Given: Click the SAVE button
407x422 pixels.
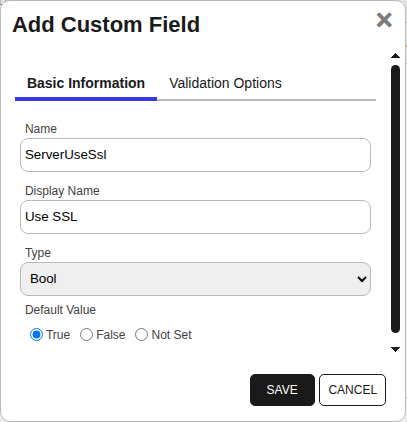Looking at the screenshot, I should click(x=282, y=390).
